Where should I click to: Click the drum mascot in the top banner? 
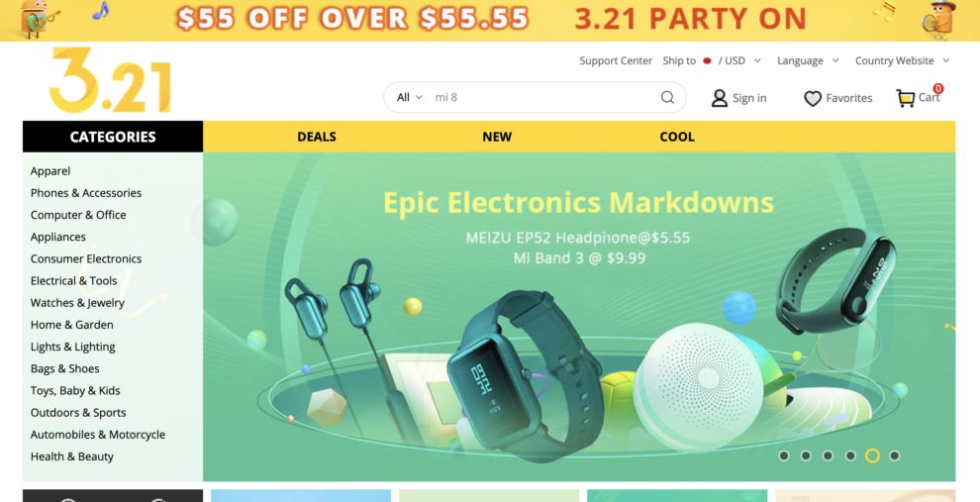pyautogui.click(x=940, y=20)
